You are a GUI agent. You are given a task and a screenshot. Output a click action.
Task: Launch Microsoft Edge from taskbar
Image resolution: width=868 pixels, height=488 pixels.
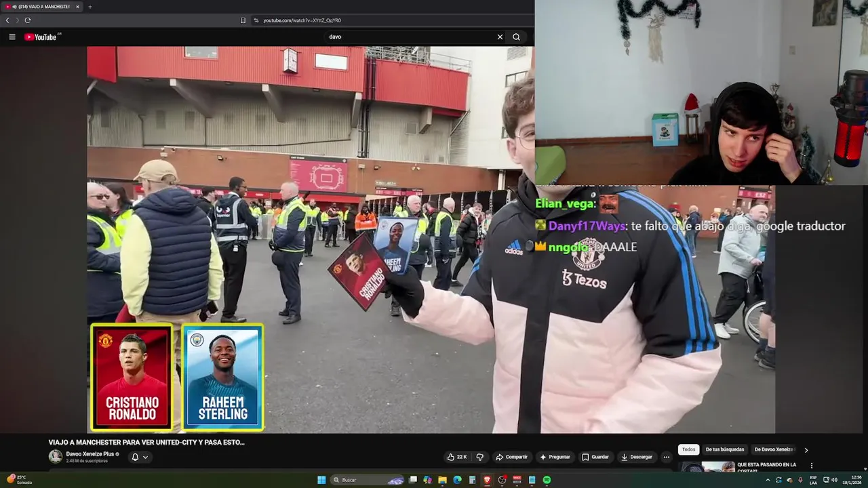click(457, 480)
